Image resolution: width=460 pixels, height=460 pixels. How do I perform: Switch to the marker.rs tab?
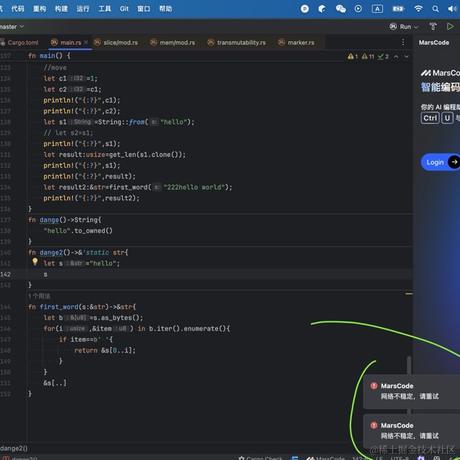[296, 43]
